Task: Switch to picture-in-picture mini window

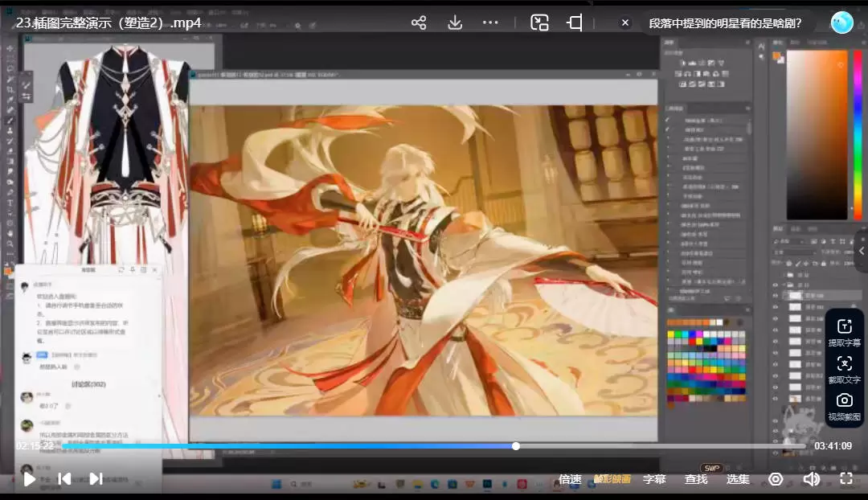Action: [539, 23]
